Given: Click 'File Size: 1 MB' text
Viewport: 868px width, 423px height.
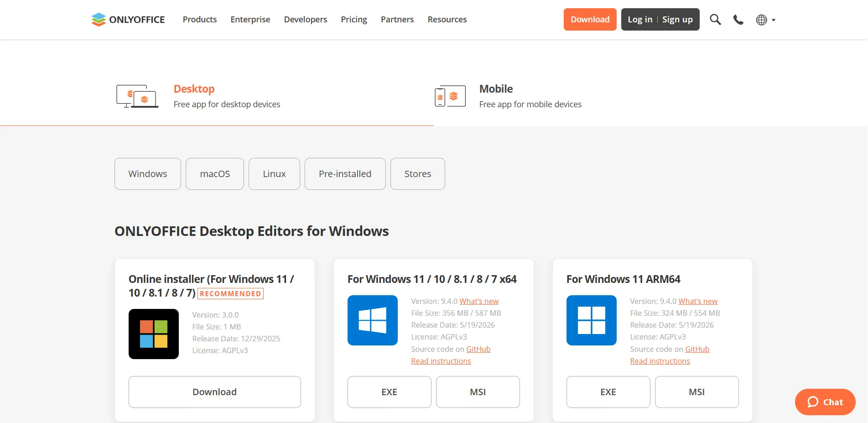Looking at the screenshot, I should pyautogui.click(x=217, y=327).
